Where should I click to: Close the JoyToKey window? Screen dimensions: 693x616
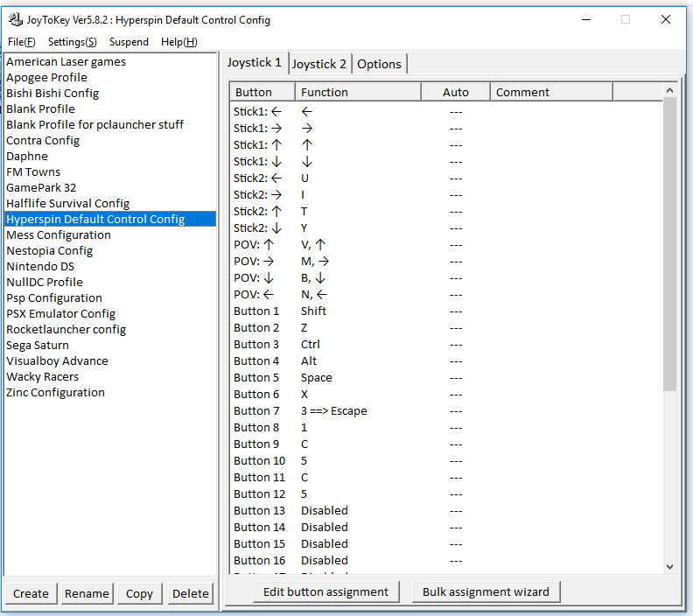tap(666, 19)
